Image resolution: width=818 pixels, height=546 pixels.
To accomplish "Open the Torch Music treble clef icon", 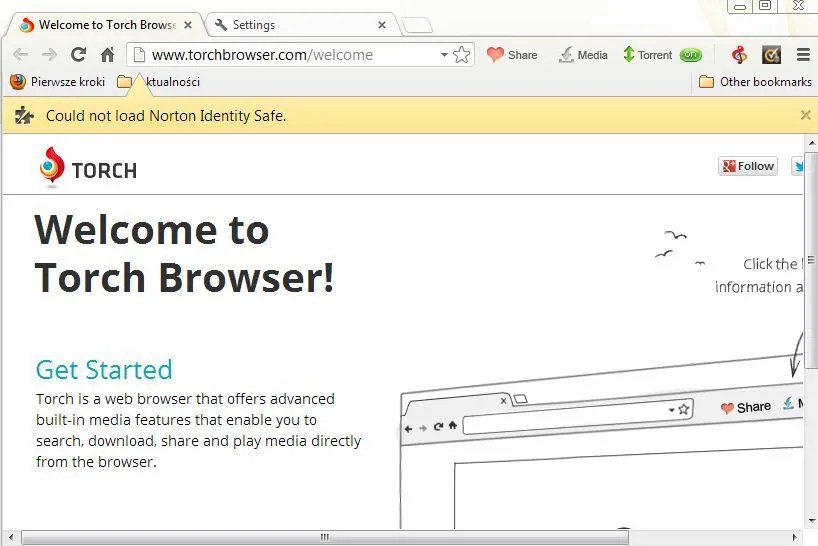I will pos(739,55).
